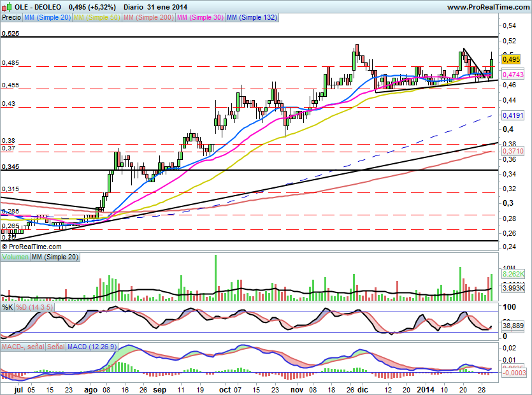The height and width of the screenshot is (395, 532).
Task: Click the Volumen panel label
Action: 15,257
